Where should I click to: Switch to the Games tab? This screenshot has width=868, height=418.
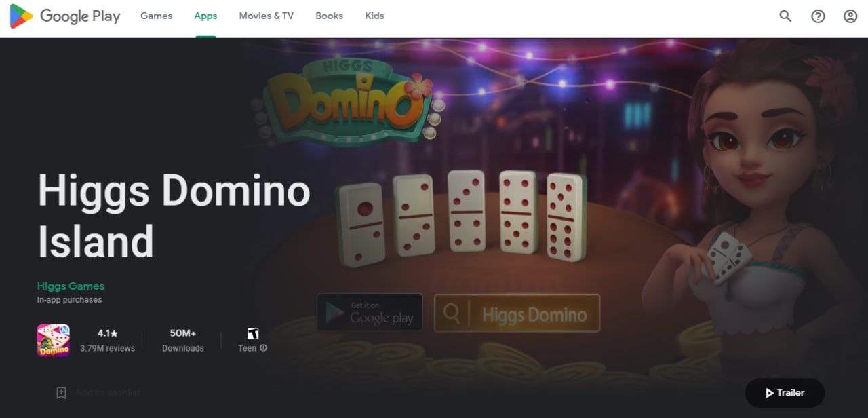(x=156, y=16)
